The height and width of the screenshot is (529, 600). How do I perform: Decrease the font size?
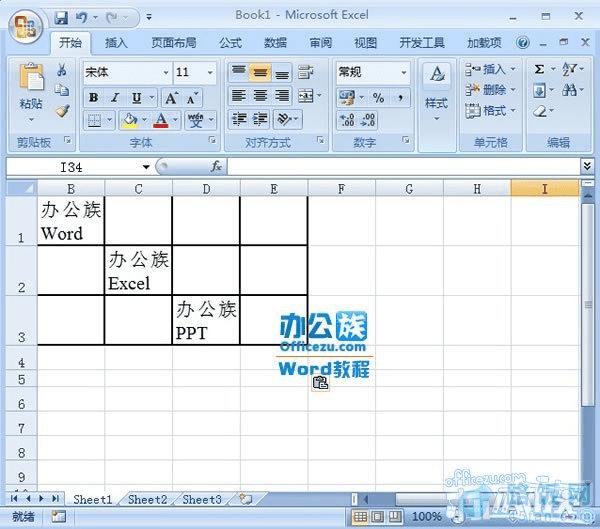pos(192,98)
